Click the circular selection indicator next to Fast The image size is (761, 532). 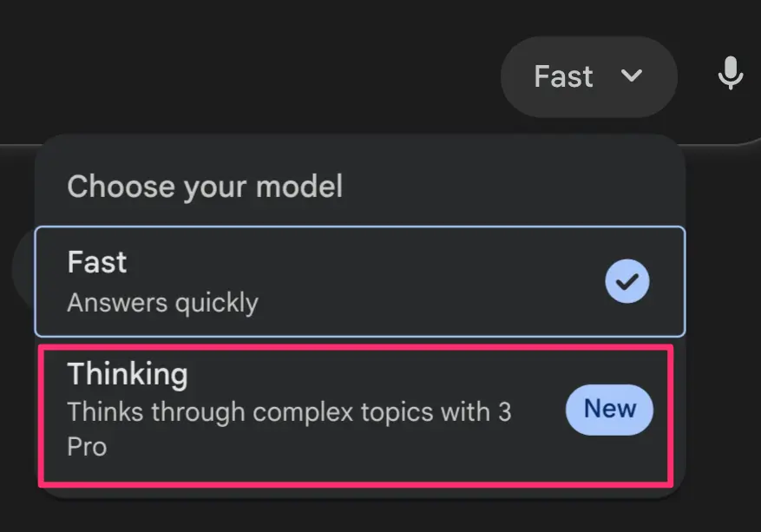point(627,280)
